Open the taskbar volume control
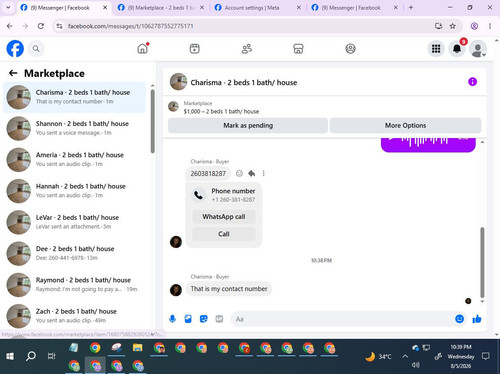This screenshot has width=500, height=374. (416, 365)
